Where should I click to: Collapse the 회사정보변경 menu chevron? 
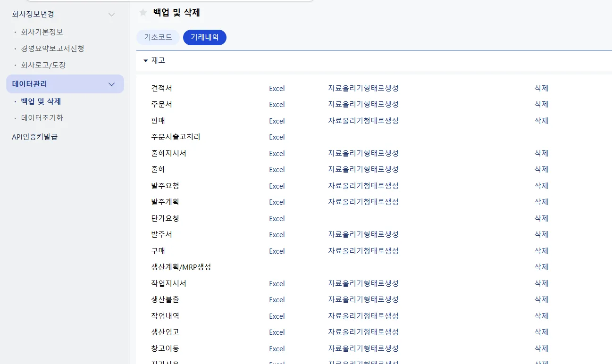click(112, 15)
